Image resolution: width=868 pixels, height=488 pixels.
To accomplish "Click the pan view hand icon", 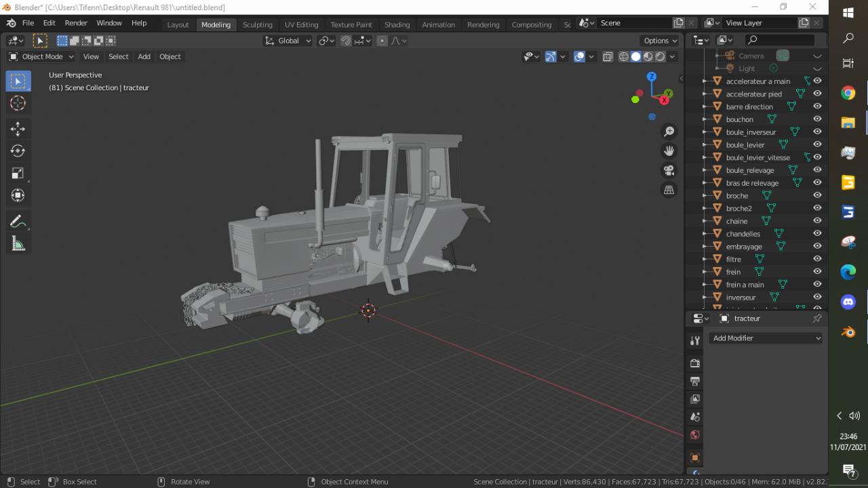I will (669, 150).
